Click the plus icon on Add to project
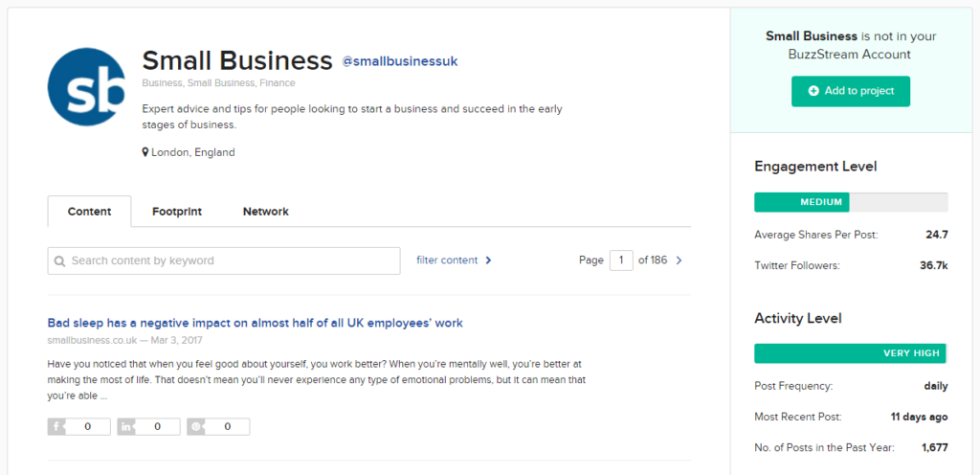The width and height of the screenshot is (980, 475). pyautogui.click(x=813, y=91)
